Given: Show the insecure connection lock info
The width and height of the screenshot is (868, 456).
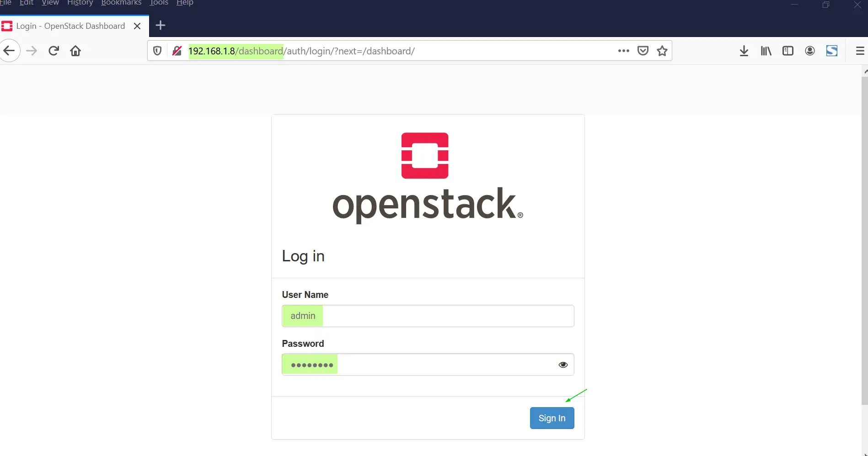Looking at the screenshot, I should coord(177,51).
